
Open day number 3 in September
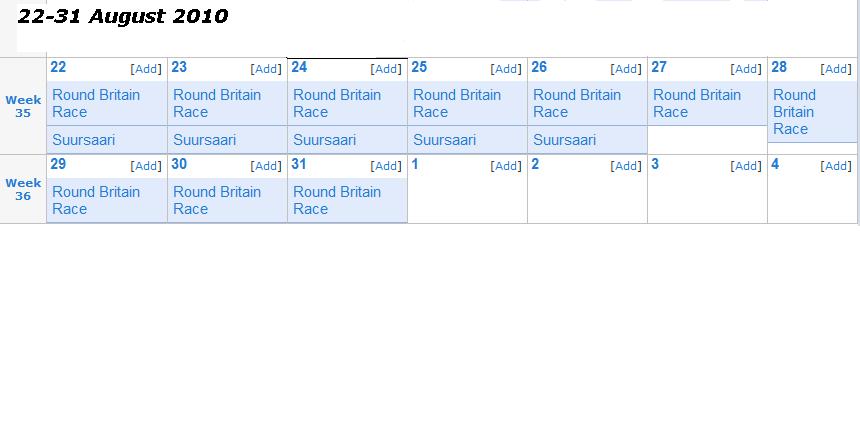[655, 164]
